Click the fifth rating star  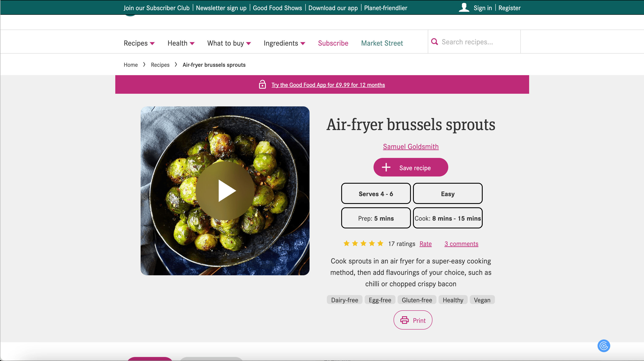coord(380,243)
